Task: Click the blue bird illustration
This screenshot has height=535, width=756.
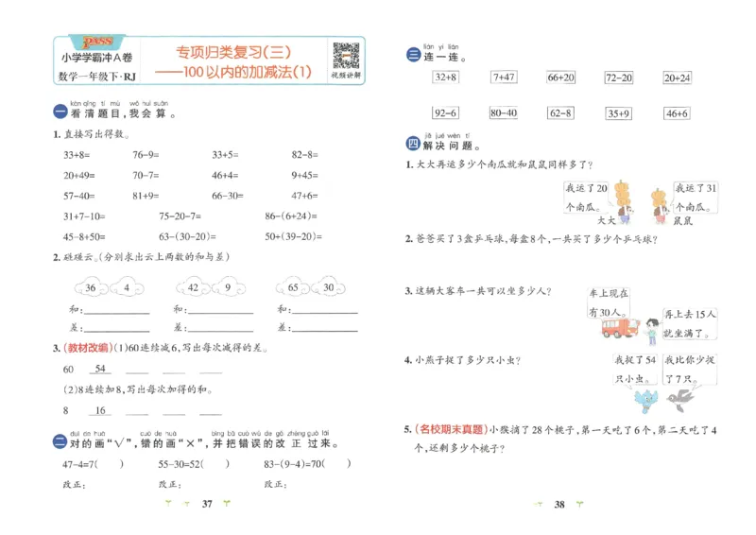Action: click(646, 401)
